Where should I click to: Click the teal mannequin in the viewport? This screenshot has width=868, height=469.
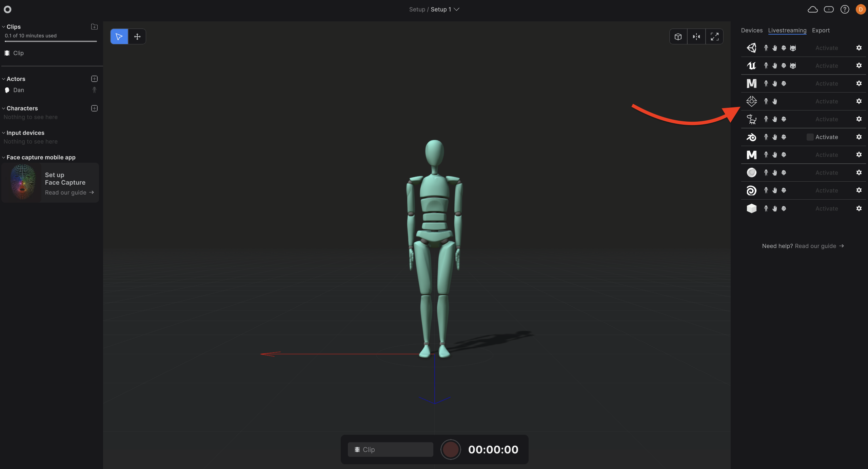[x=434, y=248]
